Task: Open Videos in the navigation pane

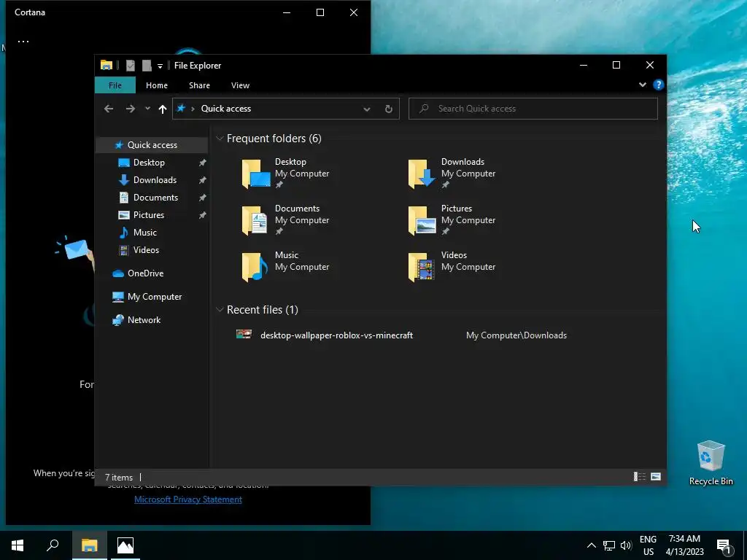Action: click(146, 250)
